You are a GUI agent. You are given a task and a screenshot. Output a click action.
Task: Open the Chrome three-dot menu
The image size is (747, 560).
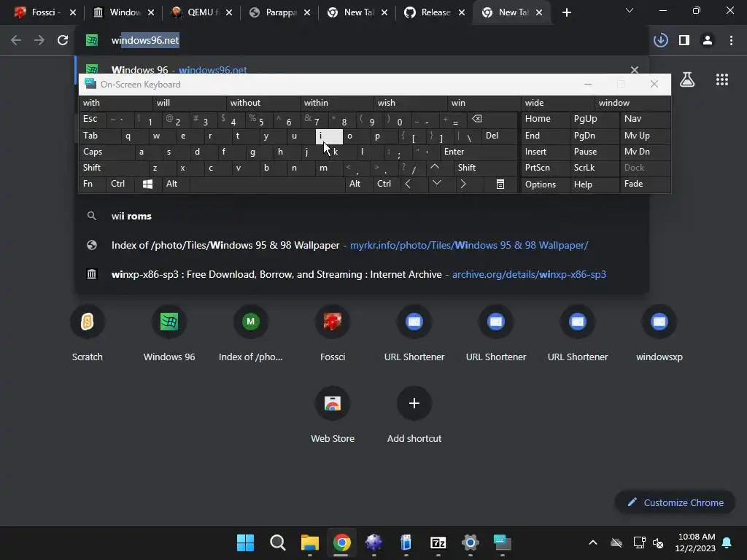(x=731, y=41)
